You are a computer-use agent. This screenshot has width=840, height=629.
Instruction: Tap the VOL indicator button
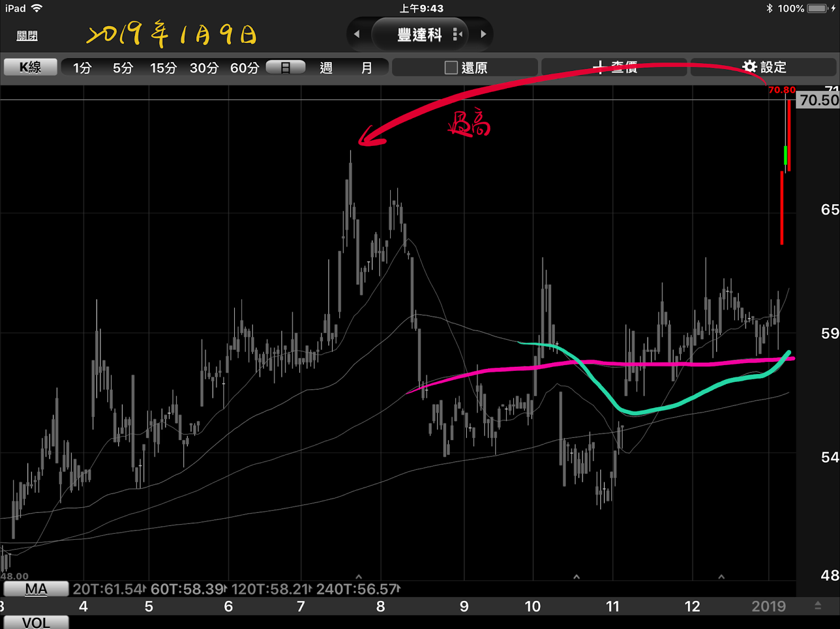point(36,623)
